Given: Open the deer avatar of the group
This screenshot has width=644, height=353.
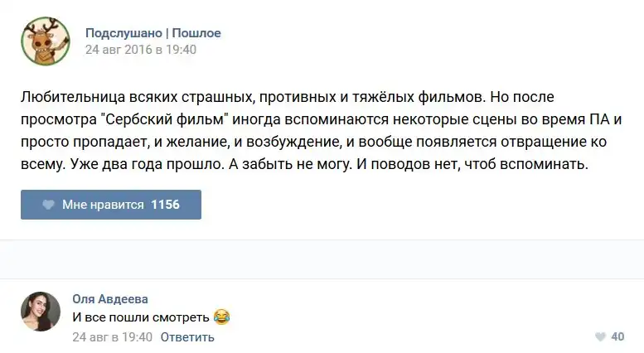Looking at the screenshot, I should [x=46, y=41].
